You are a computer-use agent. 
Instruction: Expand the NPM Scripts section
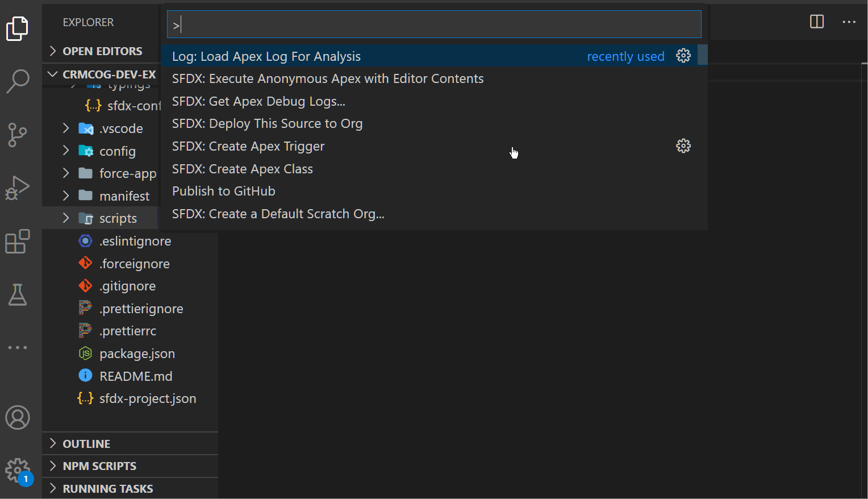point(53,466)
